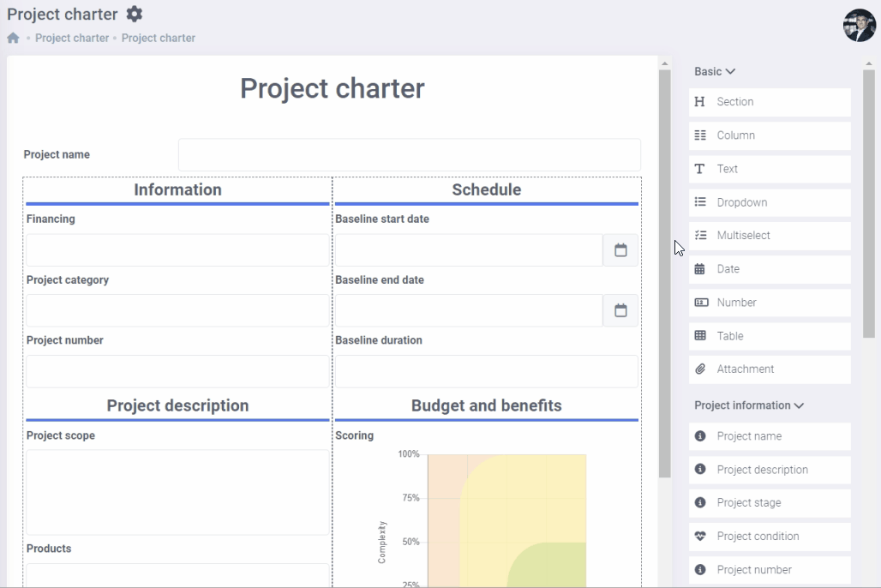Collapse the Project information group

point(799,405)
